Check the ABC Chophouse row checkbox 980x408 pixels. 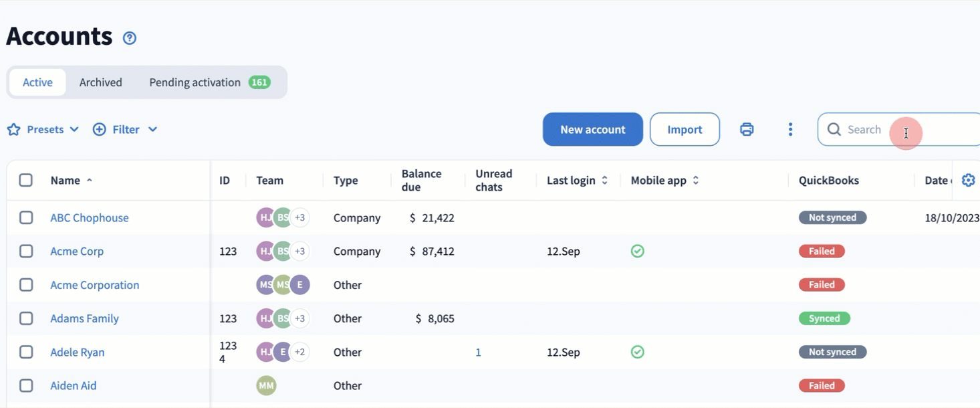(x=26, y=218)
